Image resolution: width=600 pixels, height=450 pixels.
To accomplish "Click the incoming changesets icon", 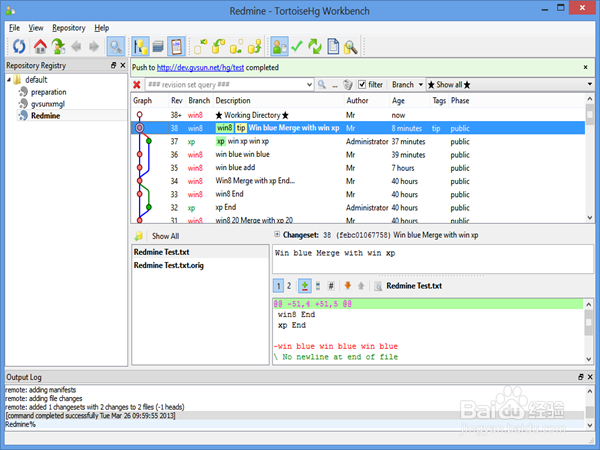I will point(201,47).
